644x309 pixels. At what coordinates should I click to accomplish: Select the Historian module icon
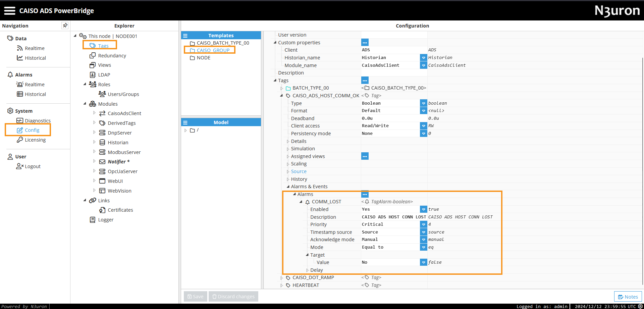(102, 143)
